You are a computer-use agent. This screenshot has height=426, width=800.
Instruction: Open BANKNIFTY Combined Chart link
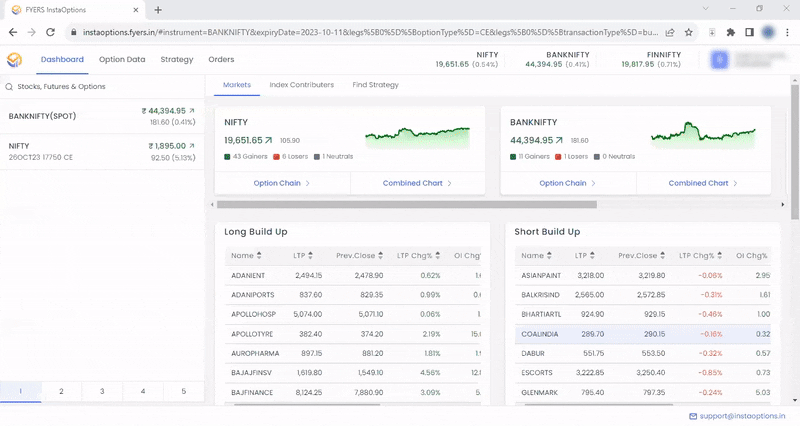[703, 183]
